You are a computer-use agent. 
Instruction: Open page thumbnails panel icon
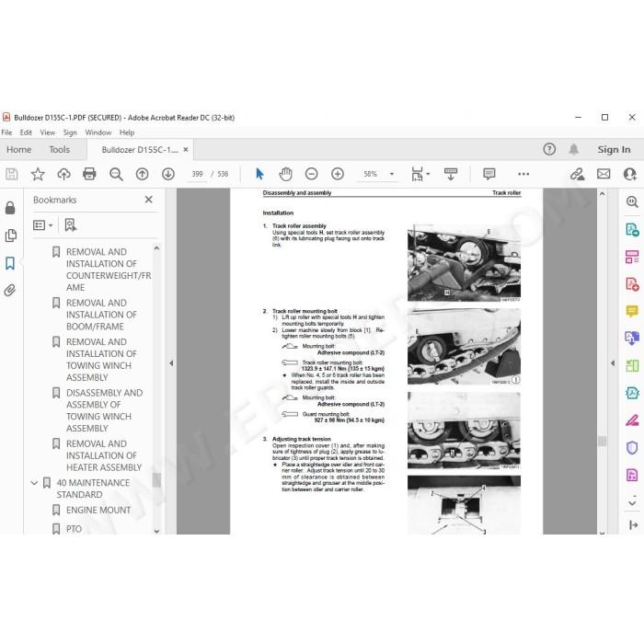click(10, 236)
